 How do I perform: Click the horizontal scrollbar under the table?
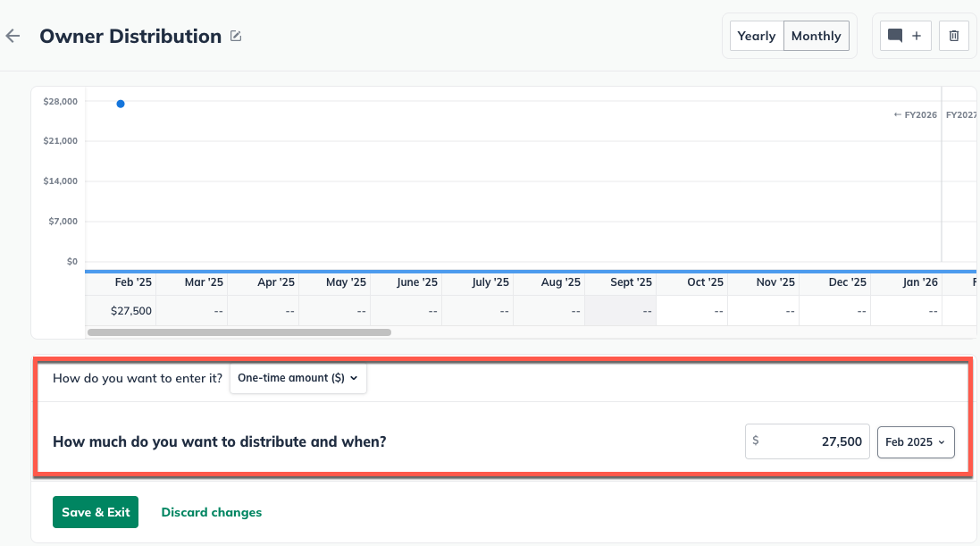[x=239, y=332]
